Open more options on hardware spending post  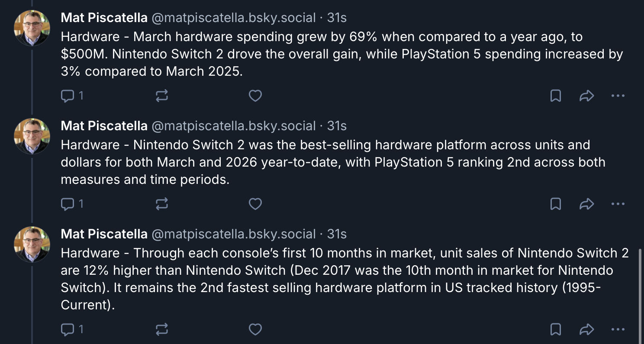[618, 96]
